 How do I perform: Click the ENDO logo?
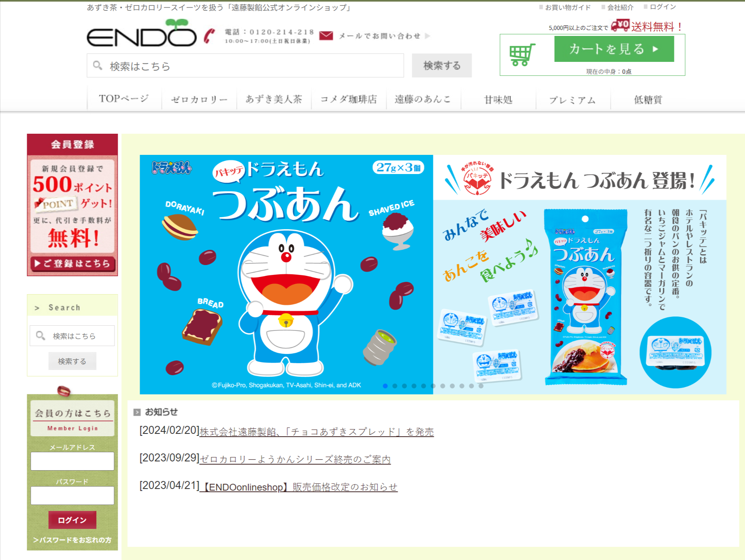pyautogui.click(x=142, y=34)
